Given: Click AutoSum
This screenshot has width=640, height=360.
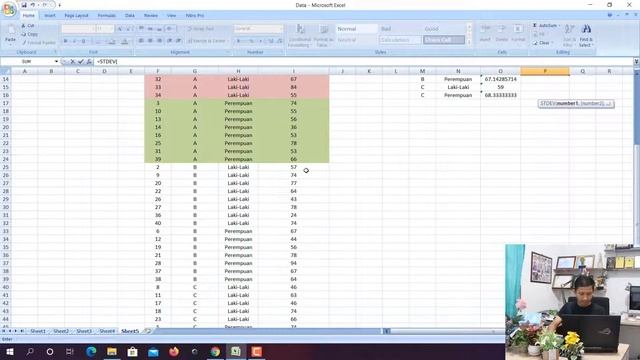Looking at the screenshot, I should pyautogui.click(x=545, y=25).
